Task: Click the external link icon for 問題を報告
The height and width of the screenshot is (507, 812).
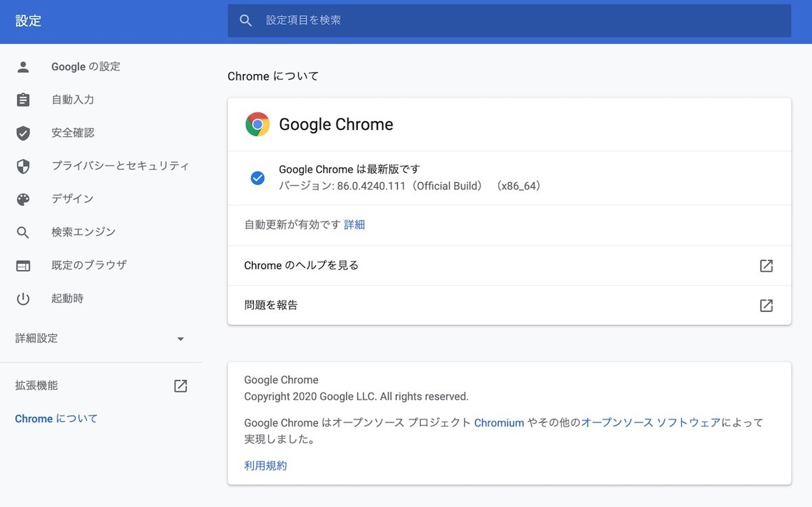Action: click(767, 305)
